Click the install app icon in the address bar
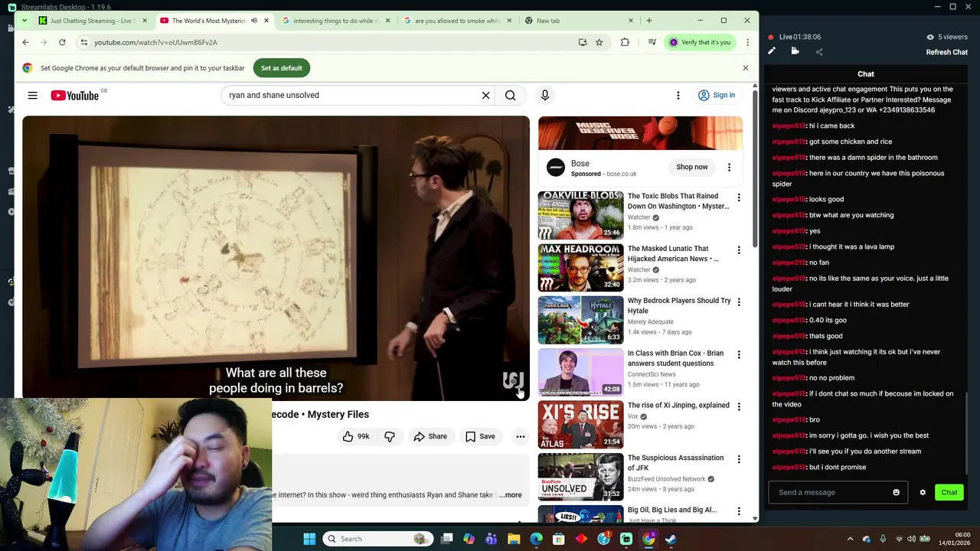Image resolution: width=980 pixels, height=551 pixels. click(583, 42)
